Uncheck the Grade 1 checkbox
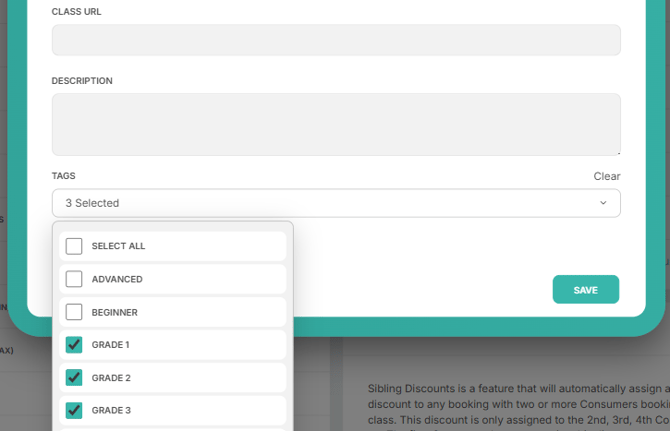 [74, 345]
